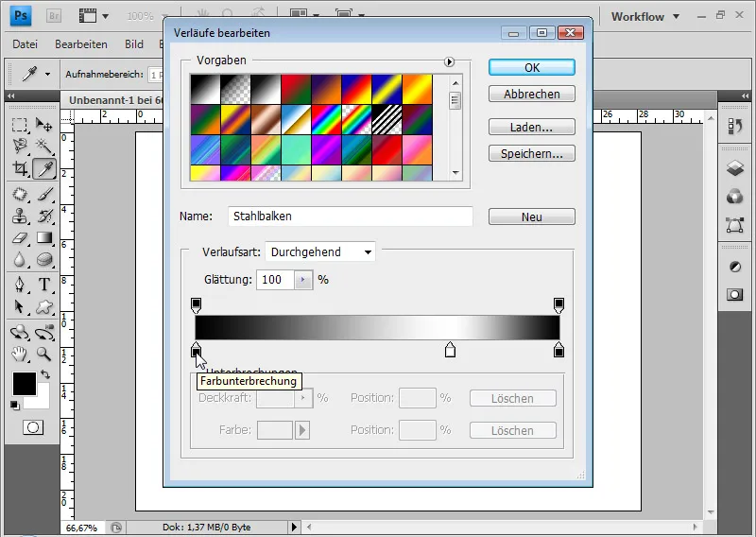
Task: Select the Path Selection tool
Action: click(x=19, y=306)
